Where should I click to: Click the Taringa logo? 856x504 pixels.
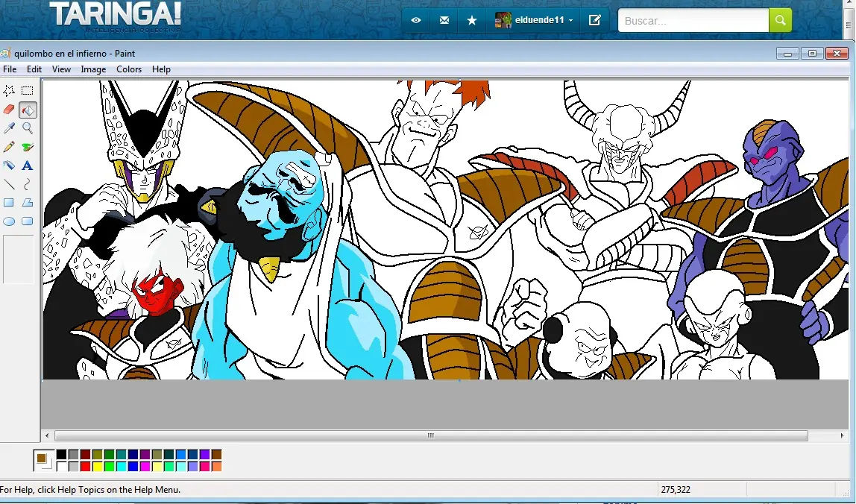(115, 16)
